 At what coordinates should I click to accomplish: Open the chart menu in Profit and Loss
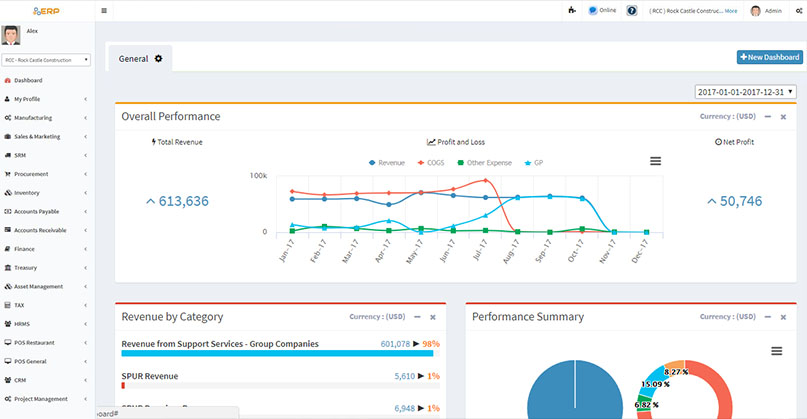(x=655, y=161)
